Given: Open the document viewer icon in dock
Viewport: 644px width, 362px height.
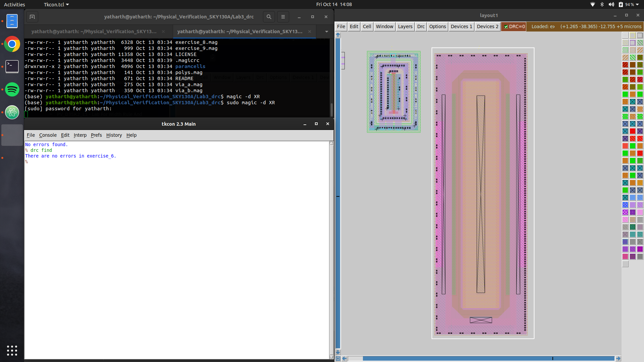Looking at the screenshot, I should tap(12, 21).
